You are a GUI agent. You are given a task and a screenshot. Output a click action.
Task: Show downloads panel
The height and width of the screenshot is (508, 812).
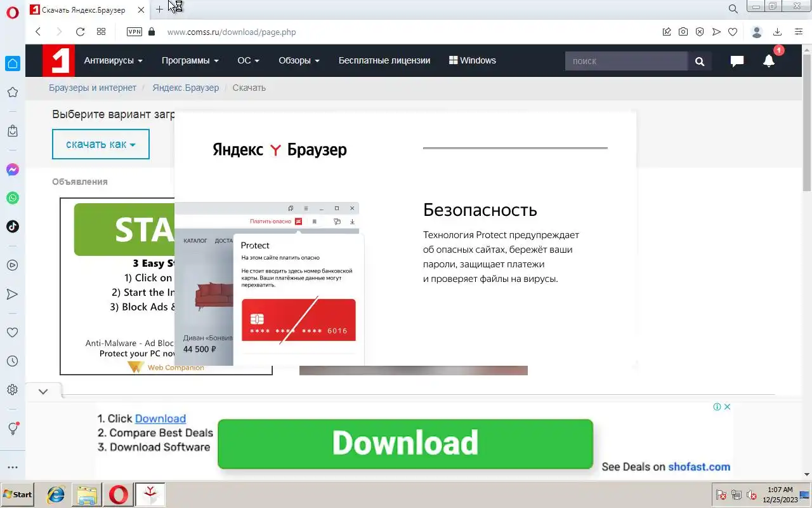click(x=777, y=32)
